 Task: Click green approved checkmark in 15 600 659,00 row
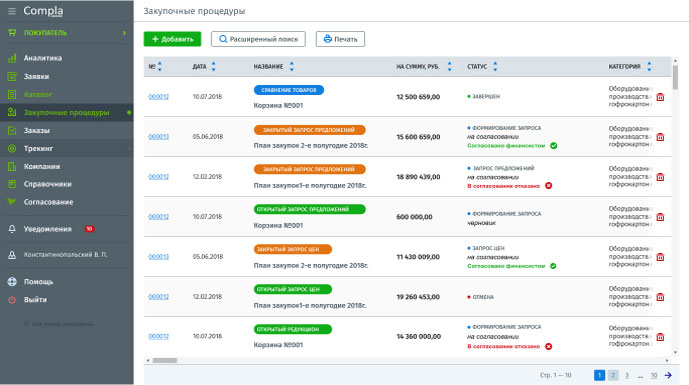tap(554, 145)
